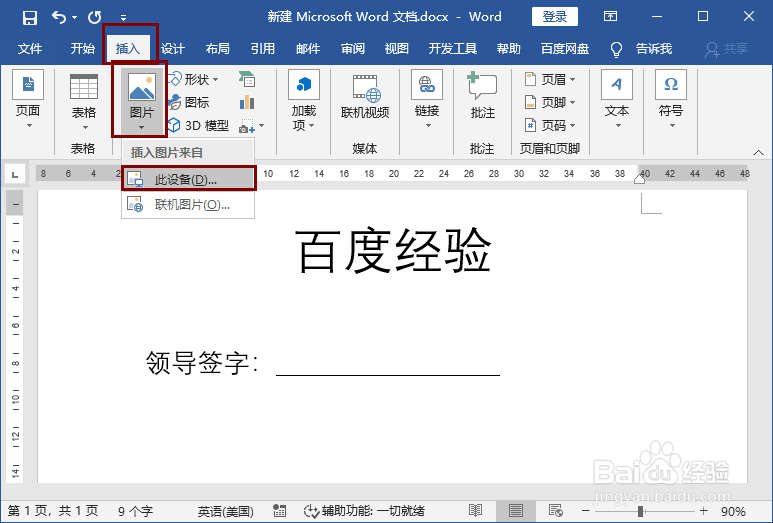Image resolution: width=773 pixels, height=523 pixels.
Task: Click the 第 1 页, 共 1 页 page status
Action: 53,511
